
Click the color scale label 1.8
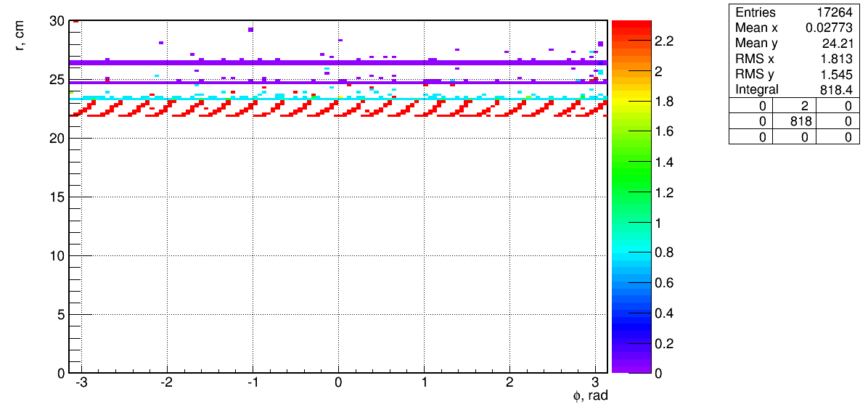tap(664, 102)
